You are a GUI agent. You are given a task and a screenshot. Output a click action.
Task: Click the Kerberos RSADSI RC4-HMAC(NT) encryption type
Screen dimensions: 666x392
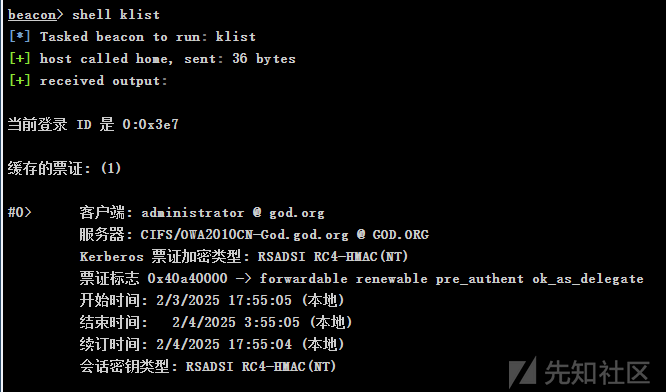point(333,257)
